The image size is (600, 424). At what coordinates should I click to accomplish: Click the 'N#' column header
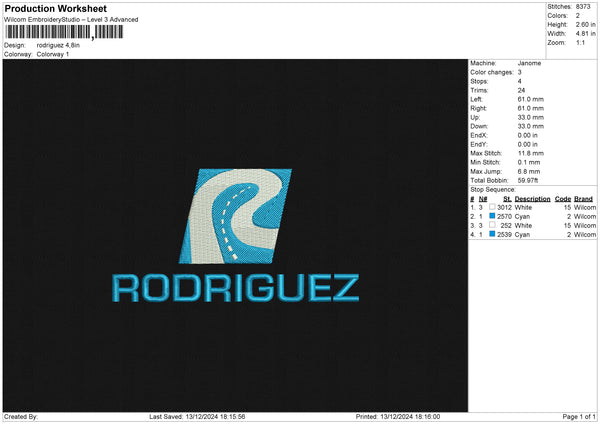click(483, 199)
